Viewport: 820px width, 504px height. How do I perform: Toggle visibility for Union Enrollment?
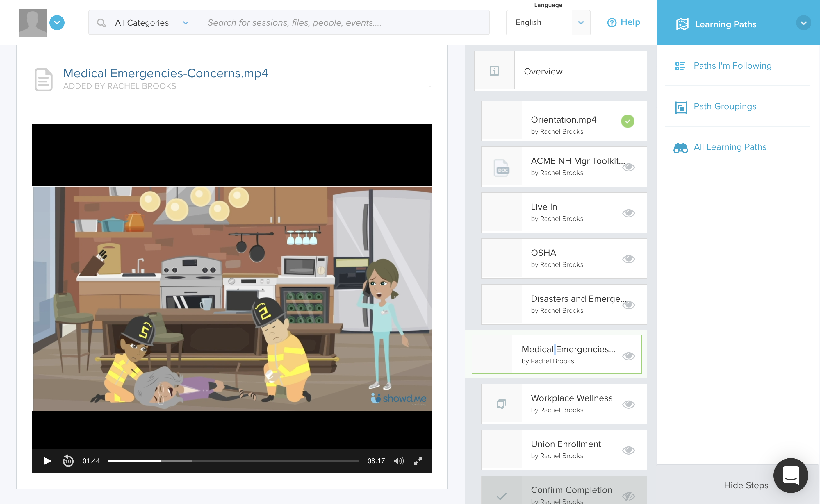tap(629, 450)
